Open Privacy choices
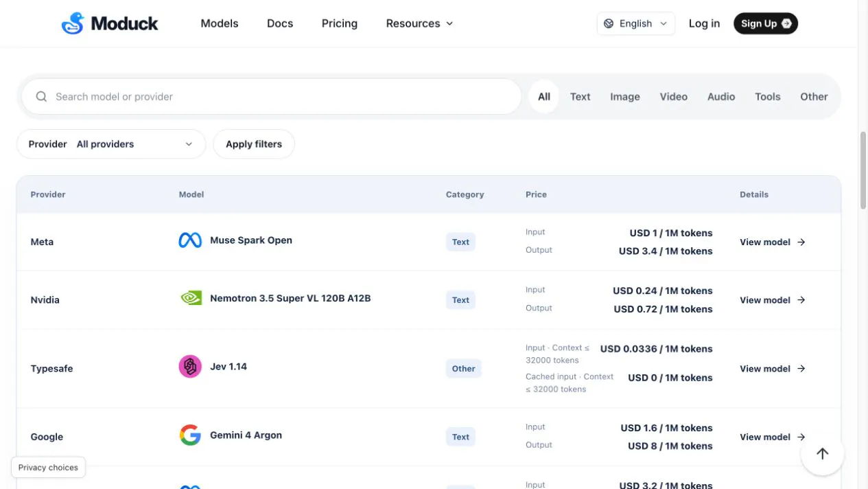The width and height of the screenshot is (868, 489). [48, 468]
